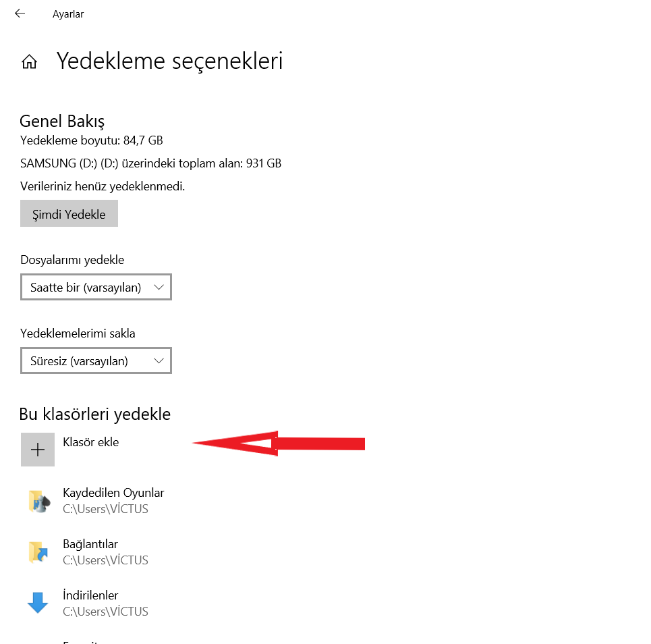Click the Yedeklemelerimi sakla label
Screen dimensions: 651x644
78,333
